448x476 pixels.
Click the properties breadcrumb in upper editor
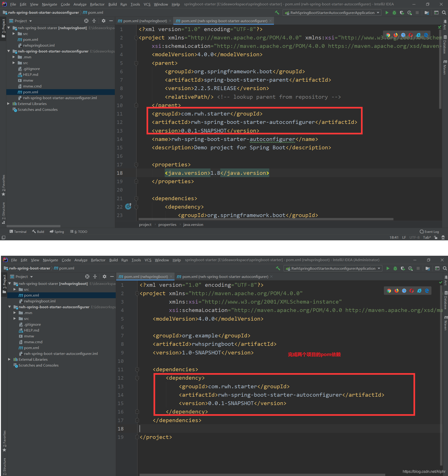point(167,225)
